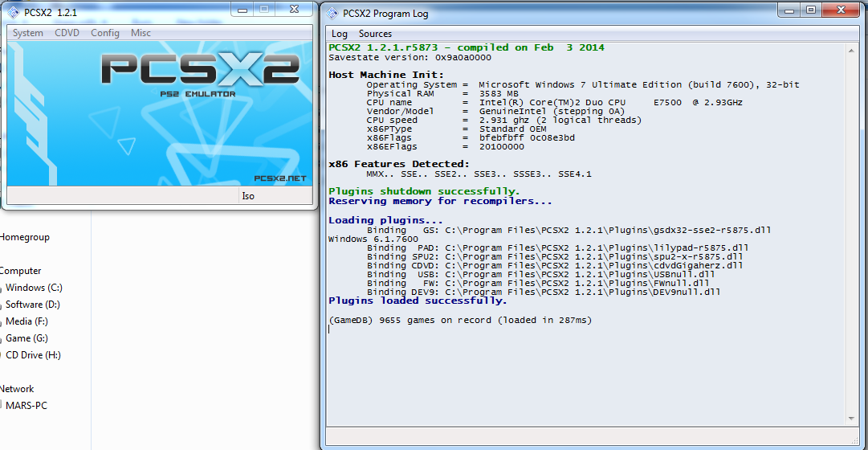Image resolution: width=868 pixels, height=450 pixels.
Task: Click the 'Binding SPU2:' spu2-x plugin line
Action: 555,256
